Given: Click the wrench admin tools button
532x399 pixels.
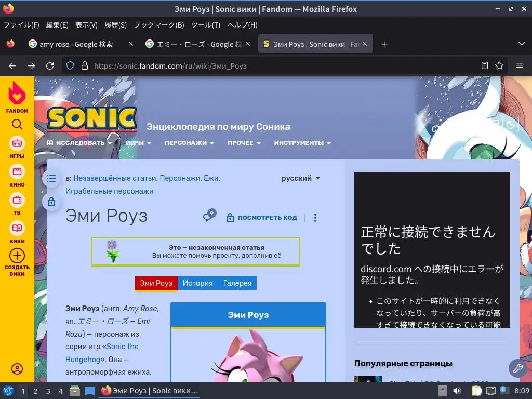Looking at the screenshot, I should point(517,368).
